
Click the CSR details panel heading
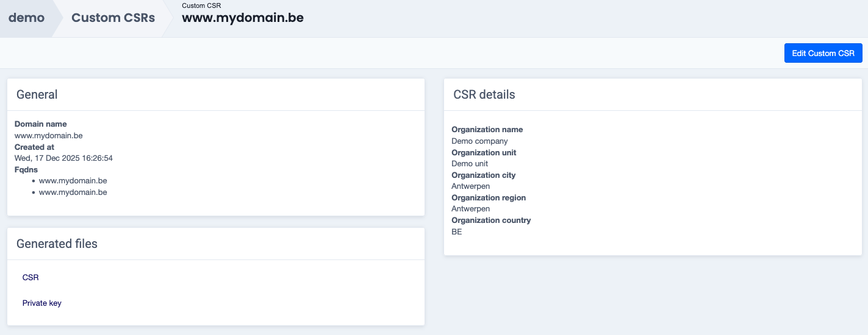(x=484, y=95)
